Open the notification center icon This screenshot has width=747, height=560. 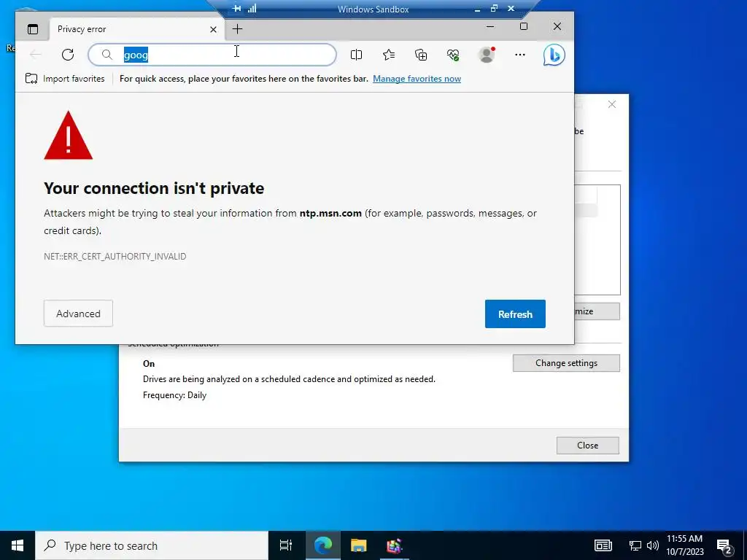[x=724, y=546]
